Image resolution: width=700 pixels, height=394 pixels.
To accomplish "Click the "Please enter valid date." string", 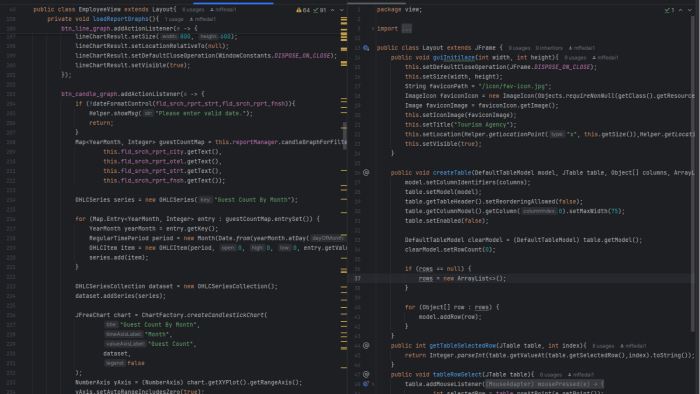I will coord(202,113).
